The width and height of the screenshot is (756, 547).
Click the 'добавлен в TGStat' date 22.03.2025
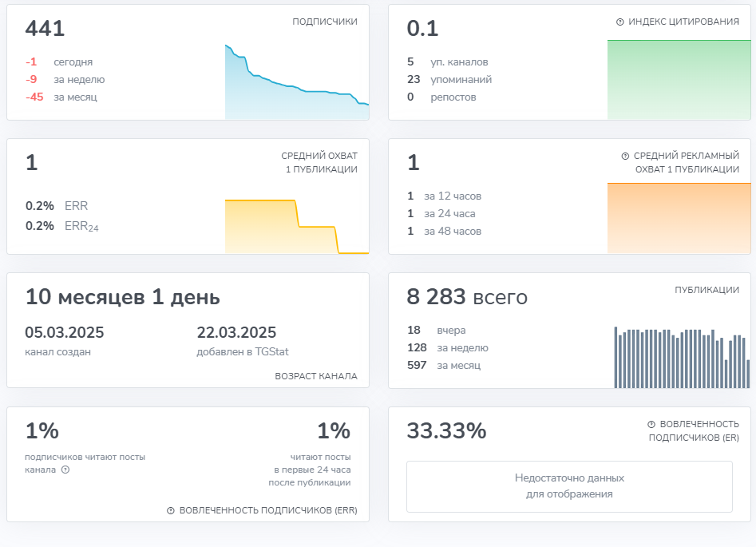(236, 333)
